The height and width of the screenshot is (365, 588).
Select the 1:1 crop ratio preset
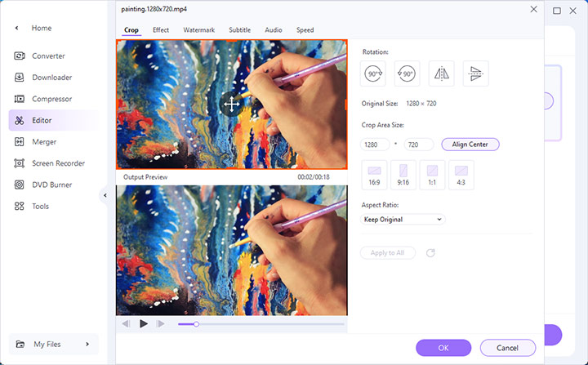click(432, 175)
